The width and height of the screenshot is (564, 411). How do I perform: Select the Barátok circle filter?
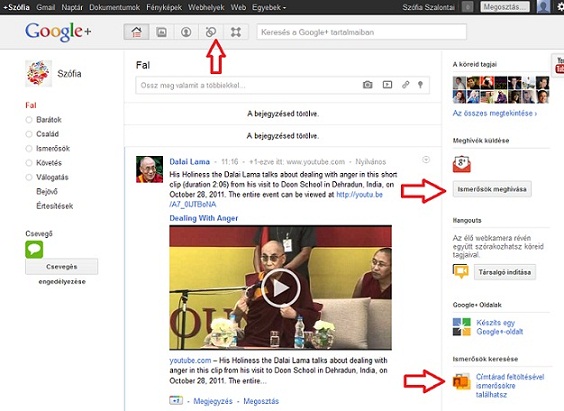[44, 120]
